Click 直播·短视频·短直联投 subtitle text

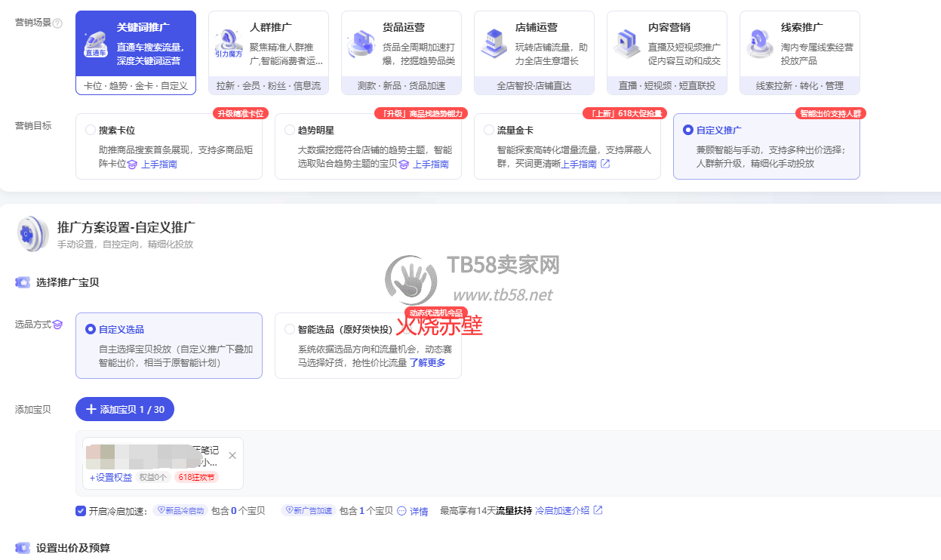tap(667, 85)
